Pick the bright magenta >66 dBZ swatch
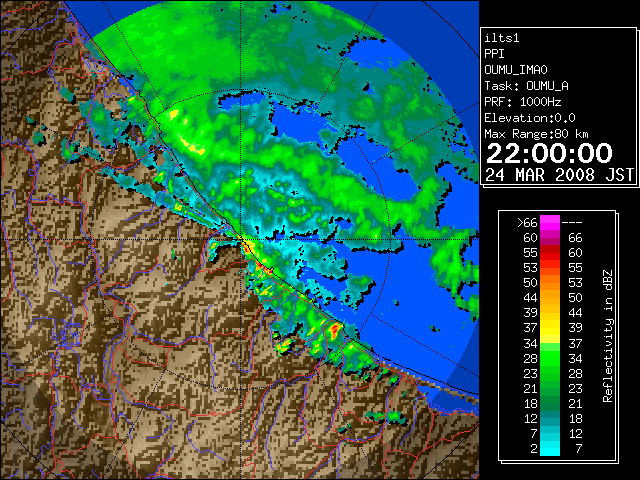640x480 pixels. (x=550, y=222)
